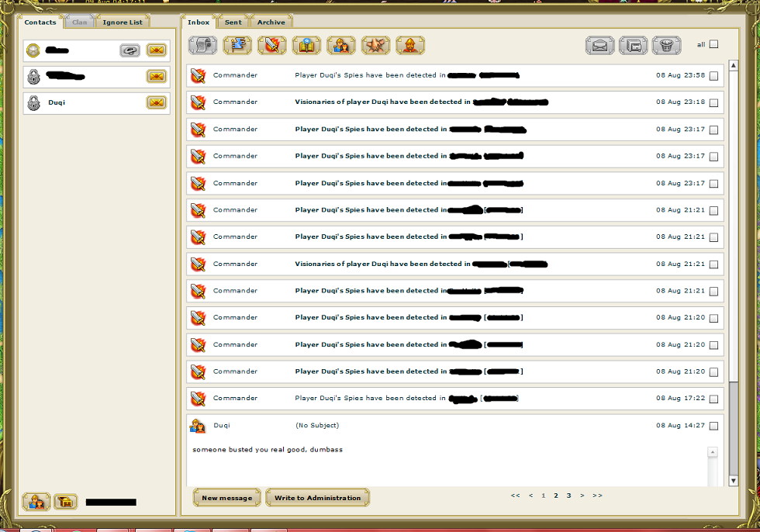Click the envelope icon next to contact Duqi
This screenshot has width=760, height=532.
[157, 102]
